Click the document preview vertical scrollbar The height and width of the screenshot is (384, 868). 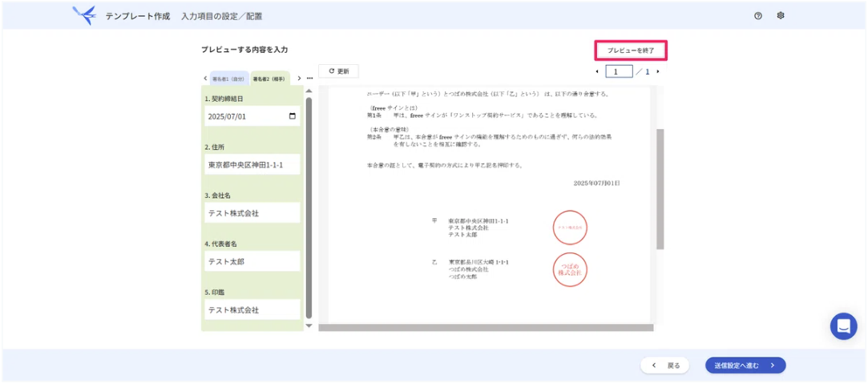coord(660,189)
